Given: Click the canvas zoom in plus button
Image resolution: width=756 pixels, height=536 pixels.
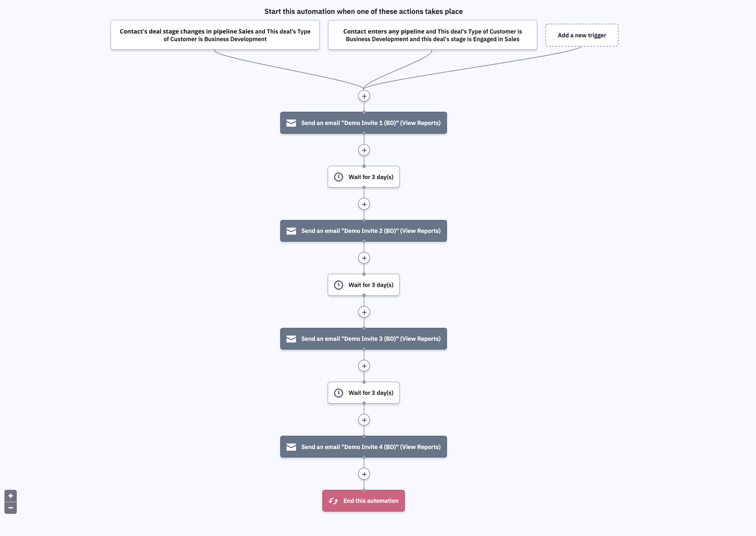Looking at the screenshot, I should click(11, 496).
